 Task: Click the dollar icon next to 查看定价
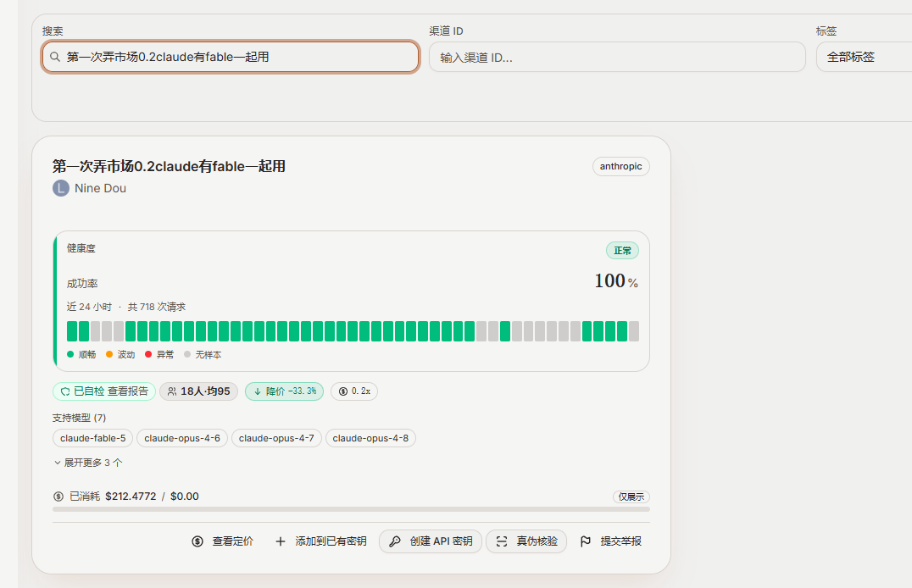(197, 541)
